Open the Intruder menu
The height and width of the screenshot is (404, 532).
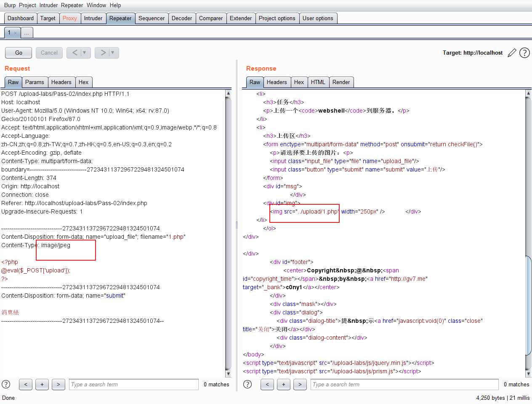49,5
